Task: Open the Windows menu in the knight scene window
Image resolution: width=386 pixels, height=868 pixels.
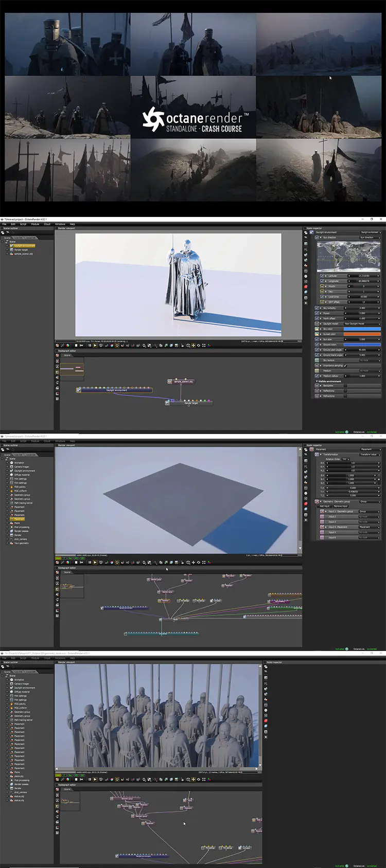Action: 60,224
